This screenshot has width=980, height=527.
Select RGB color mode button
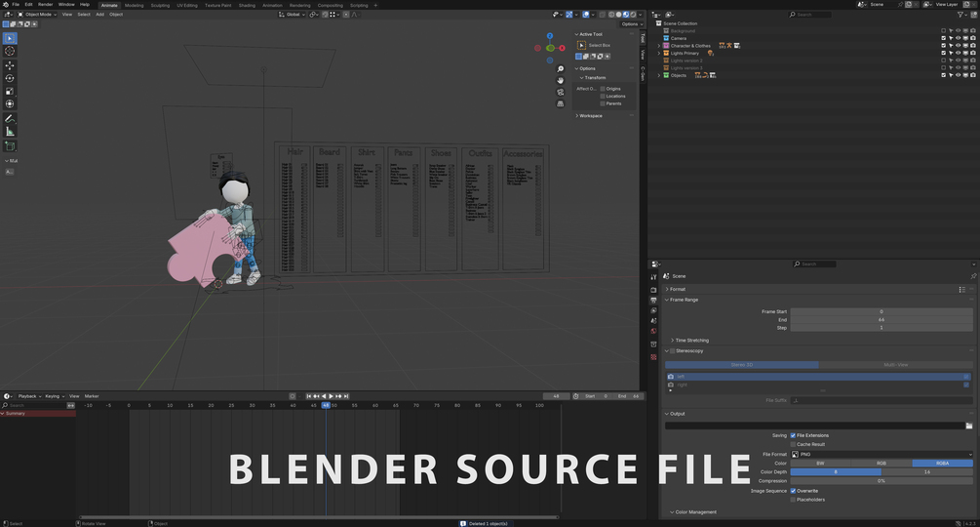[882, 464]
